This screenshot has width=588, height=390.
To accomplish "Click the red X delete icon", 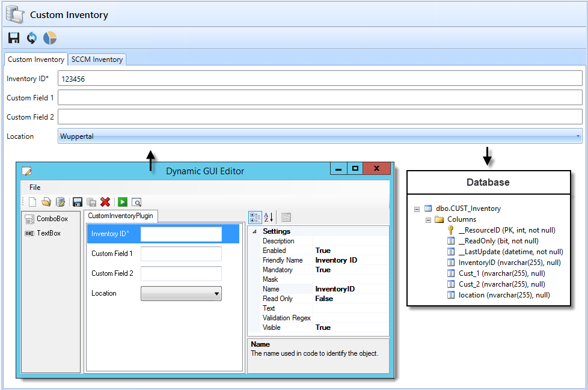I will [x=105, y=203].
